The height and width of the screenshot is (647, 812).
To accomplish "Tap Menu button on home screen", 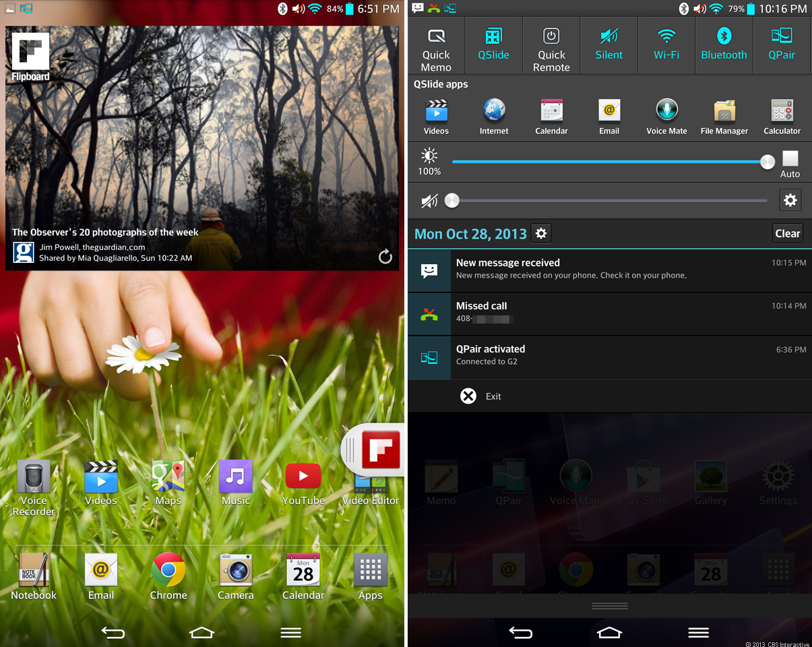I will (x=290, y=632).
